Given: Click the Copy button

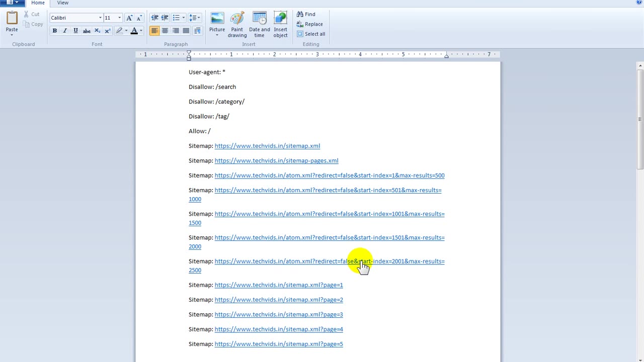Looking at the screenshot, I should pos(33,24).
